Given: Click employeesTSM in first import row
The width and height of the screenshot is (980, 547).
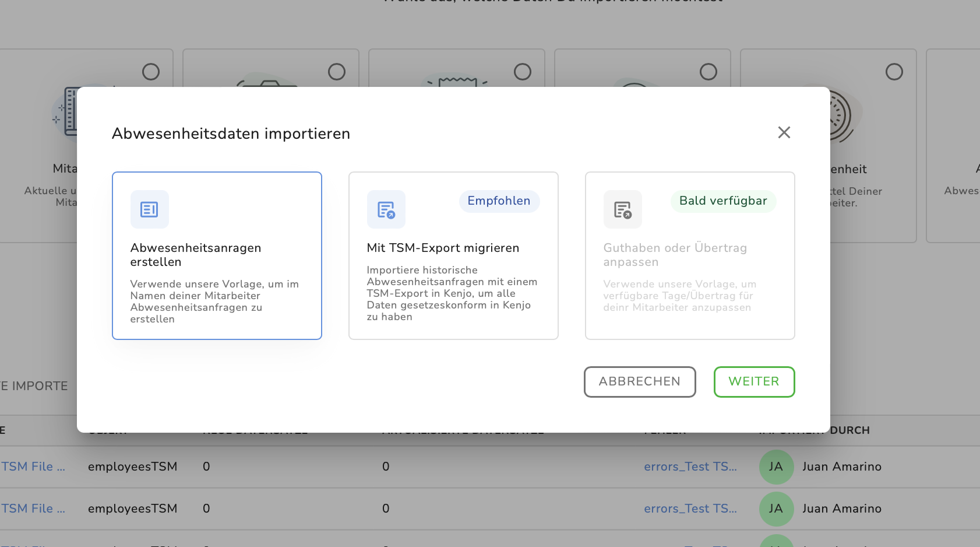Looking at the screenshot, I should coord(133,467).
